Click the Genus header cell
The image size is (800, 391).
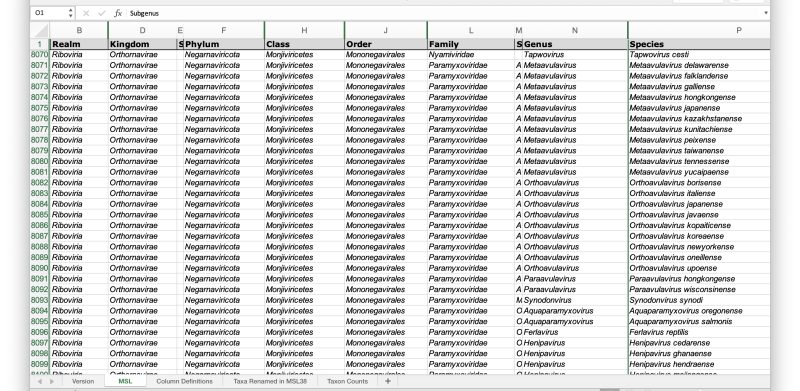pos(574,44)
